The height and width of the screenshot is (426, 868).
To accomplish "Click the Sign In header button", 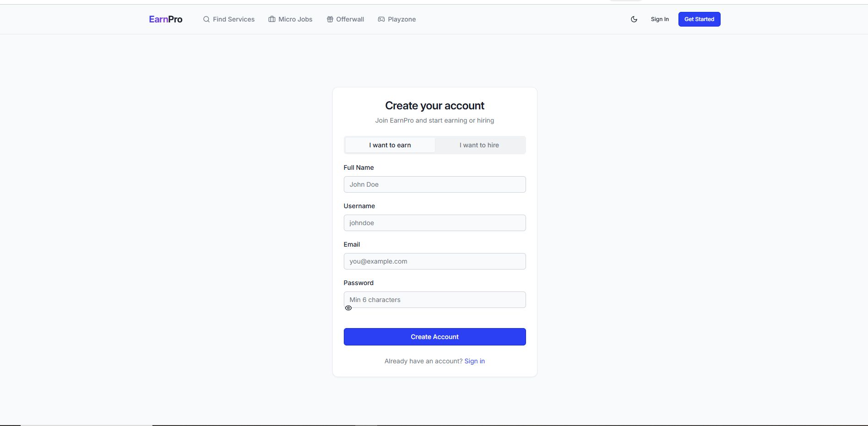I will [660, 19].
